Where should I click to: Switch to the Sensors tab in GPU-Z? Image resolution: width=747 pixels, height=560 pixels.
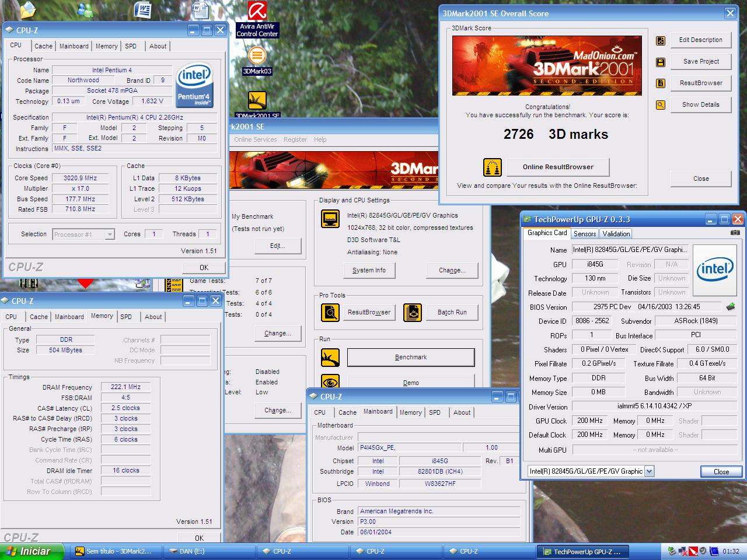pyautogui.click(x=585, y=233)
